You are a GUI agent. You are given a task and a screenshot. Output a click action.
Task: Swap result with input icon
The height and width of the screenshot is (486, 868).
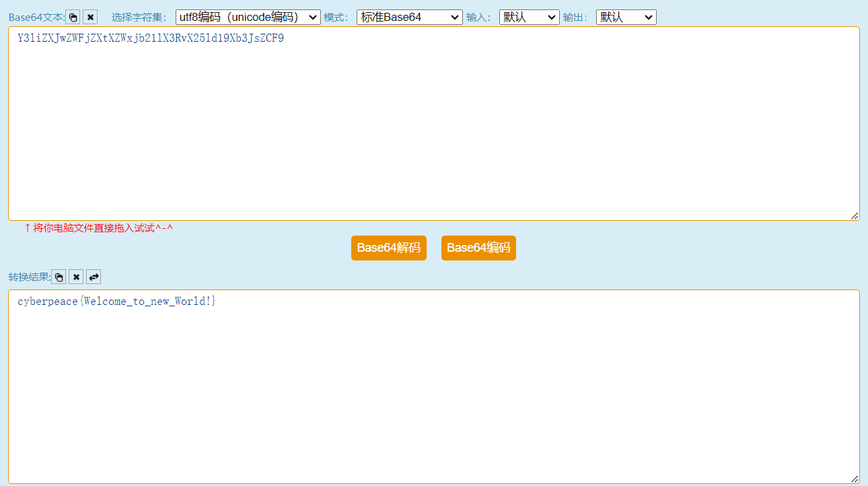coord(94,277)
